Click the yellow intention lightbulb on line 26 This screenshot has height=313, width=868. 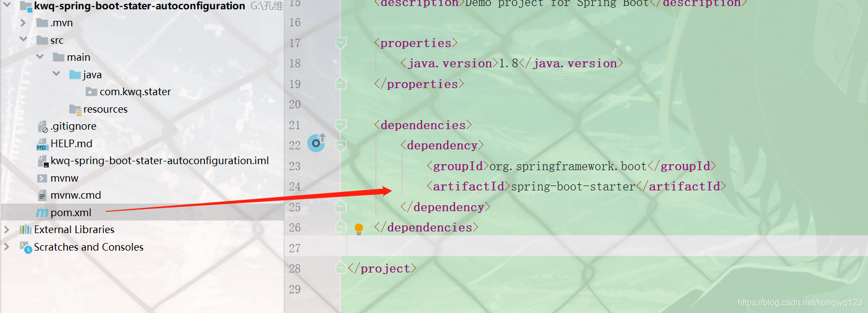tap(359, 229)
